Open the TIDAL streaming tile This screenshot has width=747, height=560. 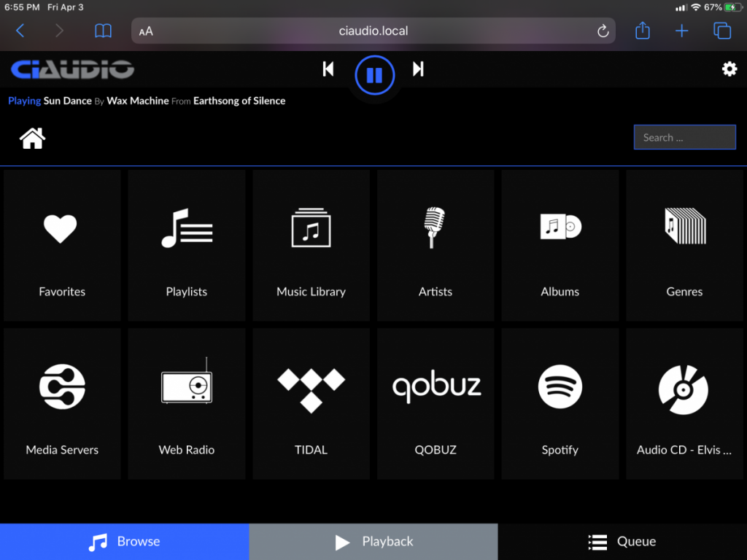311,403
